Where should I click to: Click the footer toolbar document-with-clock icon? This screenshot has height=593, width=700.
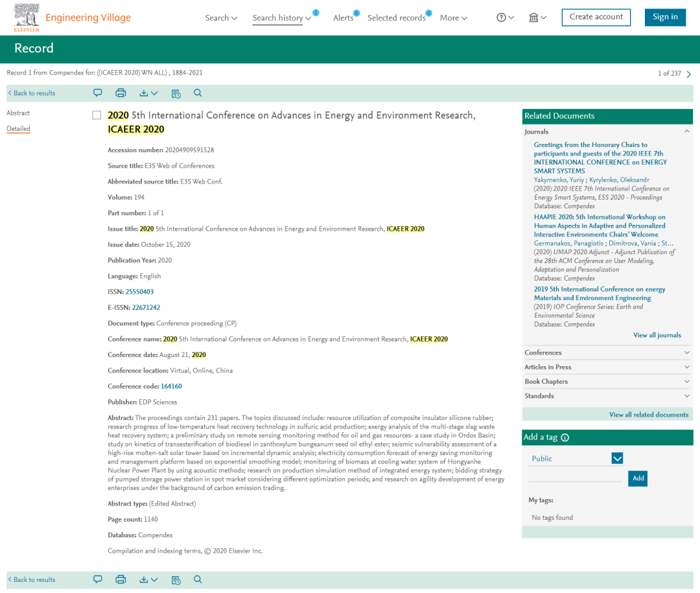[176, 579]
